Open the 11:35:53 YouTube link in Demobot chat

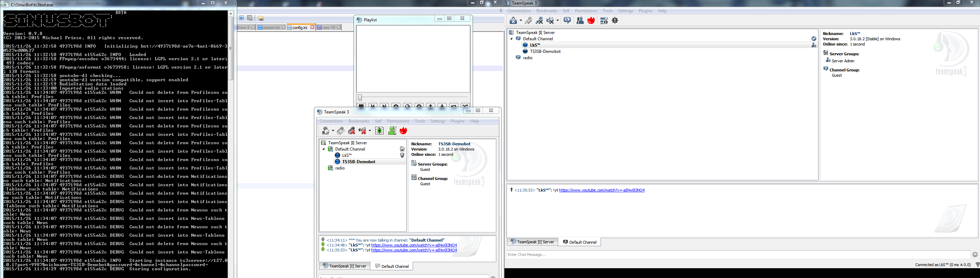click(x=414, y=250)
